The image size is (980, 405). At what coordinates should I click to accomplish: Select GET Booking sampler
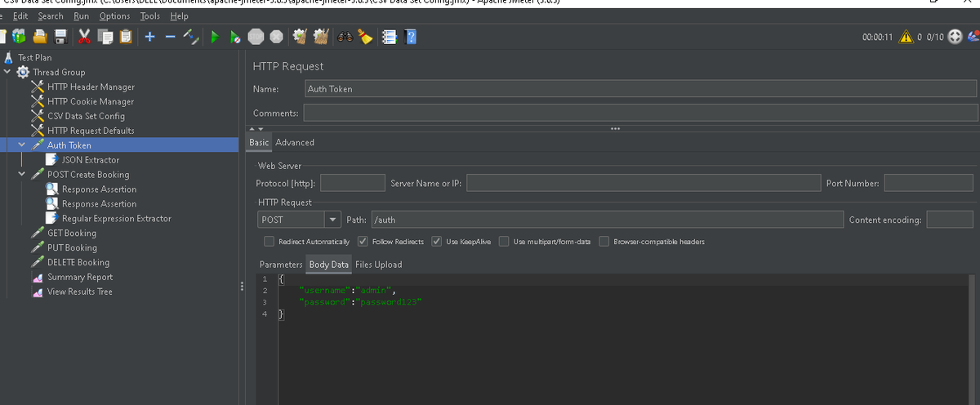[x=72, y=233]
